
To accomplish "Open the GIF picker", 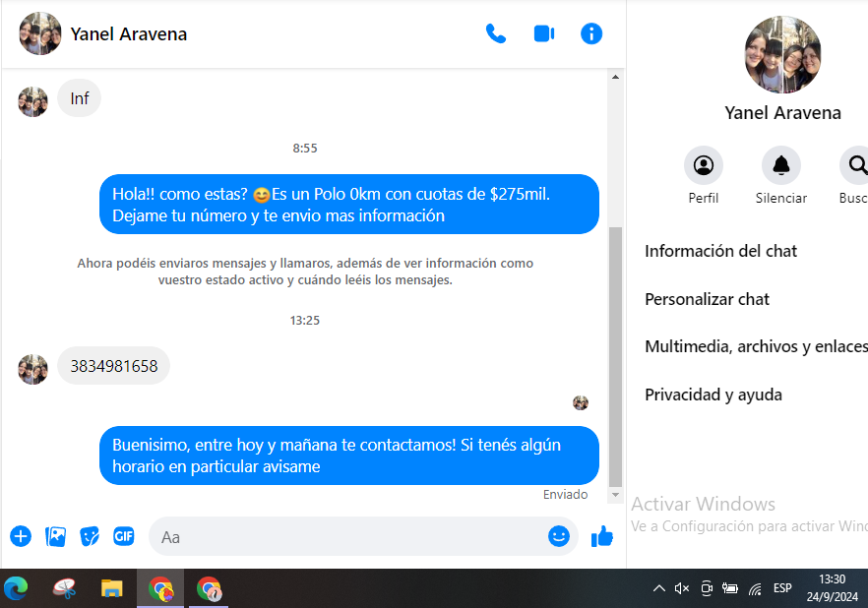I will [123, 536].
